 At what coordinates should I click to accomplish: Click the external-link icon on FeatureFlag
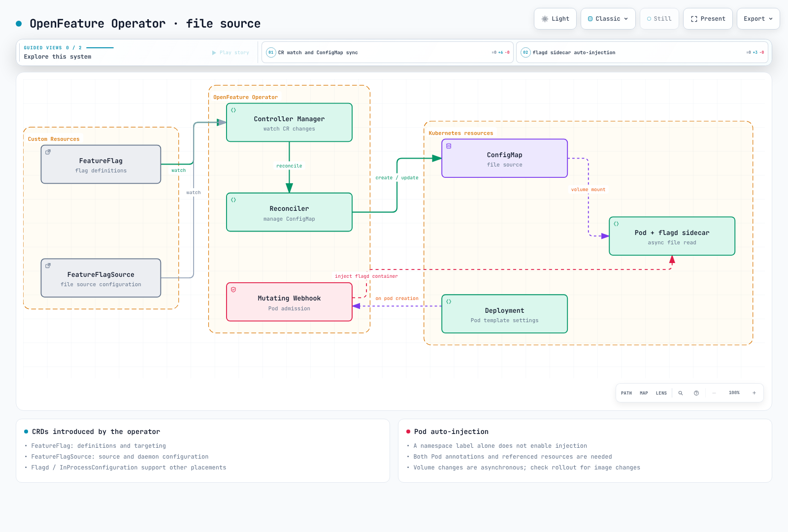[48, 152]
